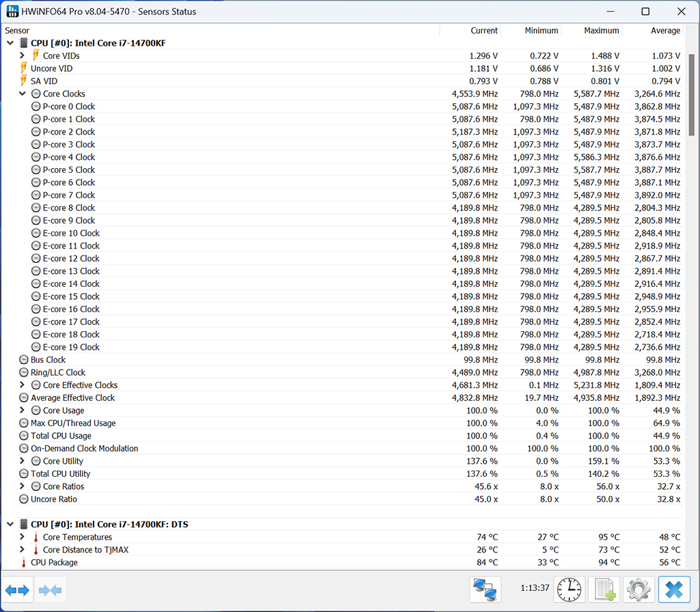The image size is (700, 612).
Task: Expand the Core Usage row
Action: tap(23, 410)
